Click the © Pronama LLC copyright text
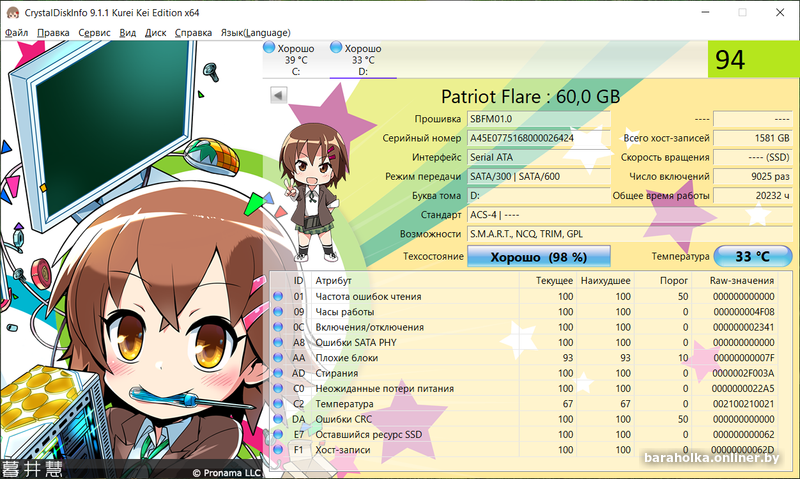The width and height of the screenshot is (800, 479). [x=227, y=472]
